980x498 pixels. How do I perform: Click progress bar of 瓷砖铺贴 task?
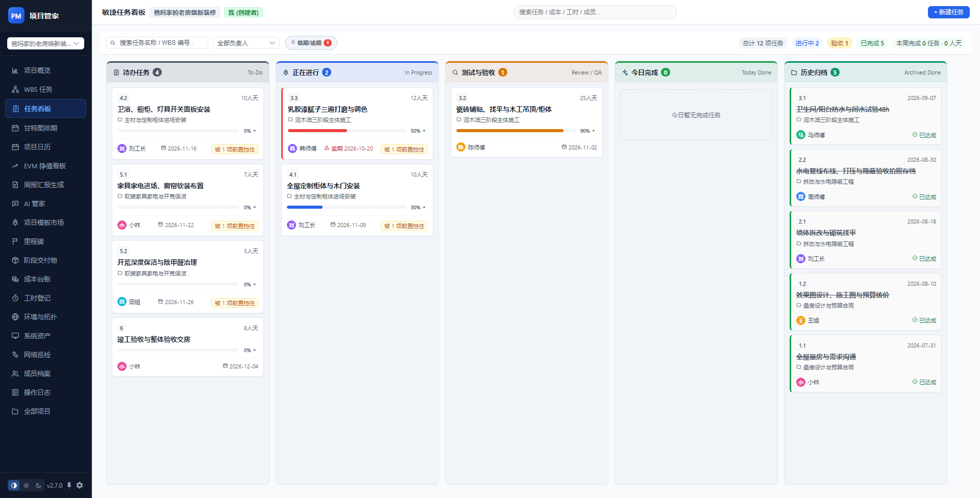tap(516, 131)
